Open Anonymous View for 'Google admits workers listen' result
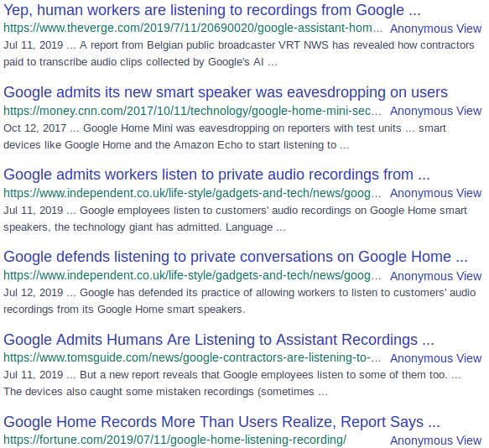 click(x=435, y=193)
